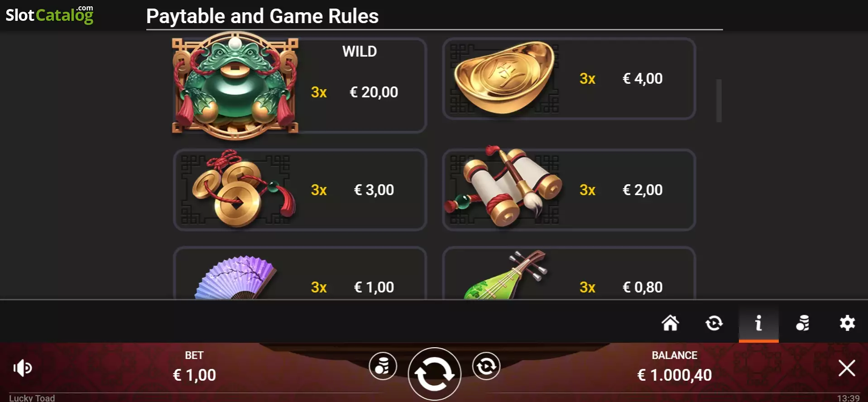
Task: Mute the game sound speaker icon
Action: coord(23,368)
